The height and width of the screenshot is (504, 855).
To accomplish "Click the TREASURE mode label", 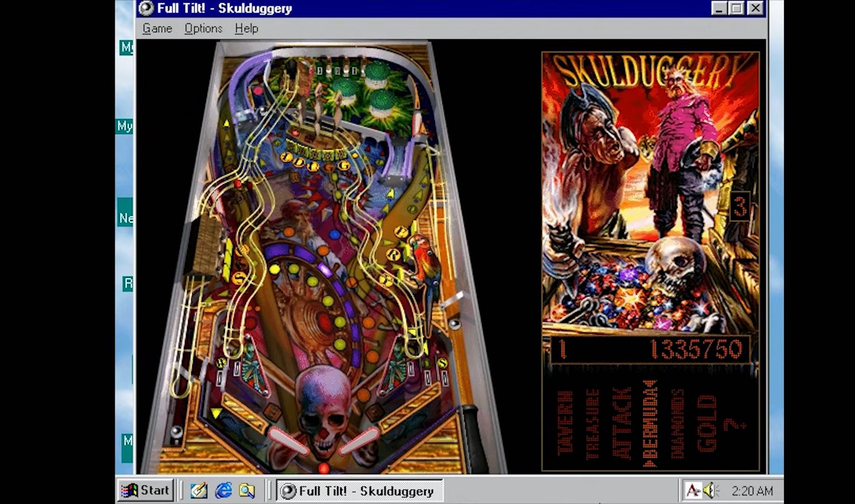I will [x=593, y=424].
